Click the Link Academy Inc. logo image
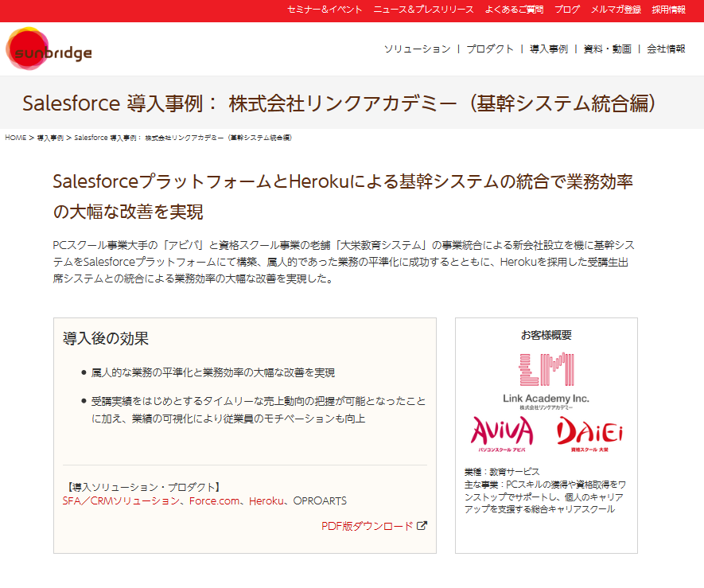 pos(546,381)
